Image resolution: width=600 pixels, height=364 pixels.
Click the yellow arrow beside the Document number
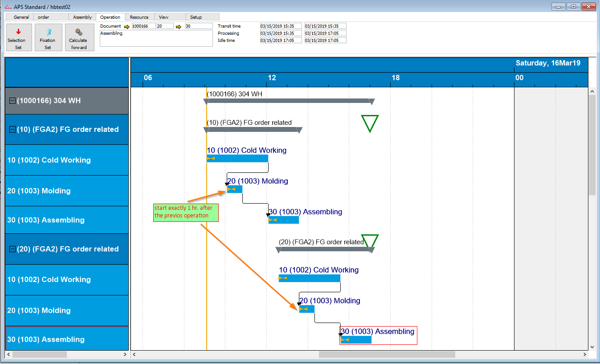point(126,25)
